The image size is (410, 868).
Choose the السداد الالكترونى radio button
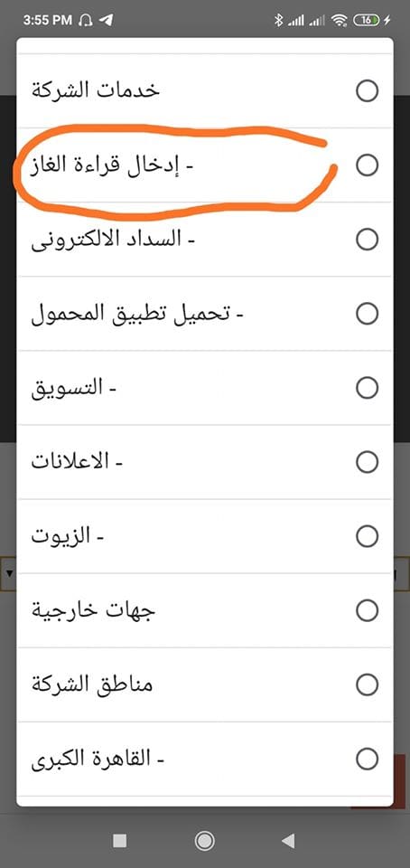click(x=367, y=240)
